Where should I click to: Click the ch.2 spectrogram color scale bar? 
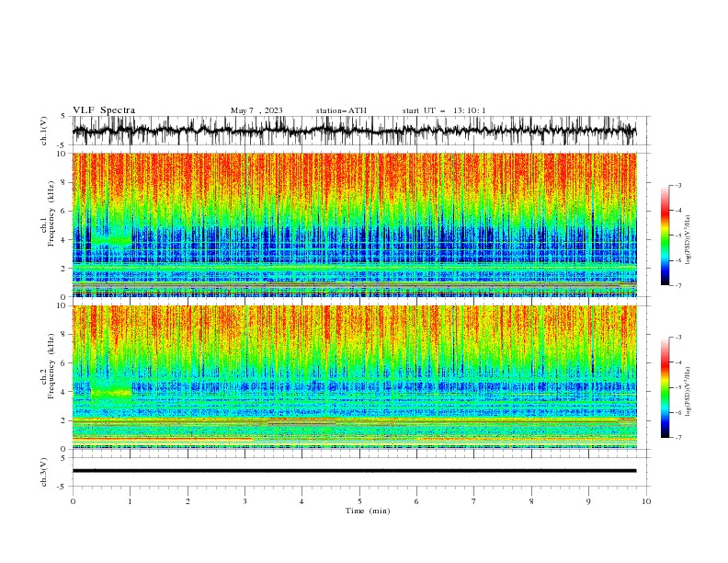point(665,387)
